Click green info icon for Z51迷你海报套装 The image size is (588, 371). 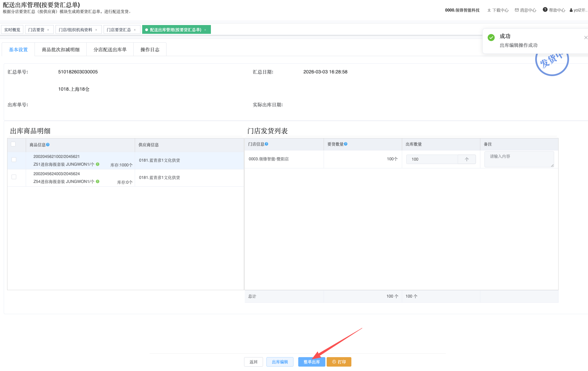pyautogui.click(x=97, y=164)
